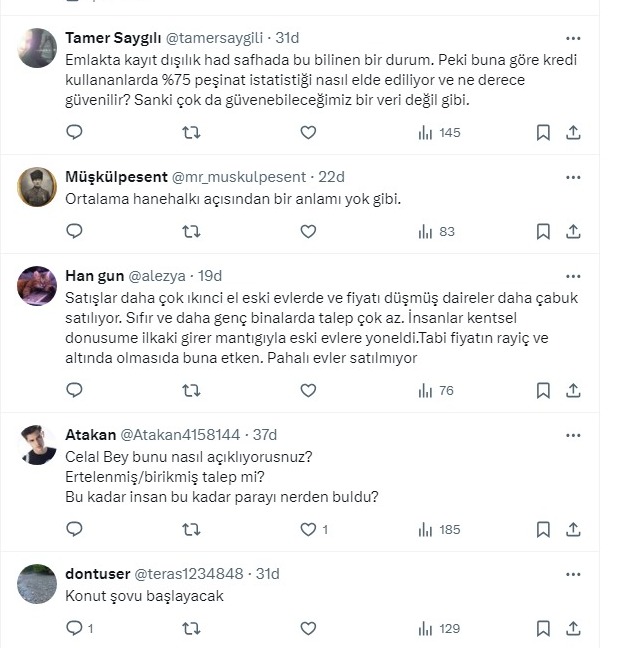This screenshot has height=648, width=617.
Task: Open reply on dontuser's tweet
Action: coord(74,628)
